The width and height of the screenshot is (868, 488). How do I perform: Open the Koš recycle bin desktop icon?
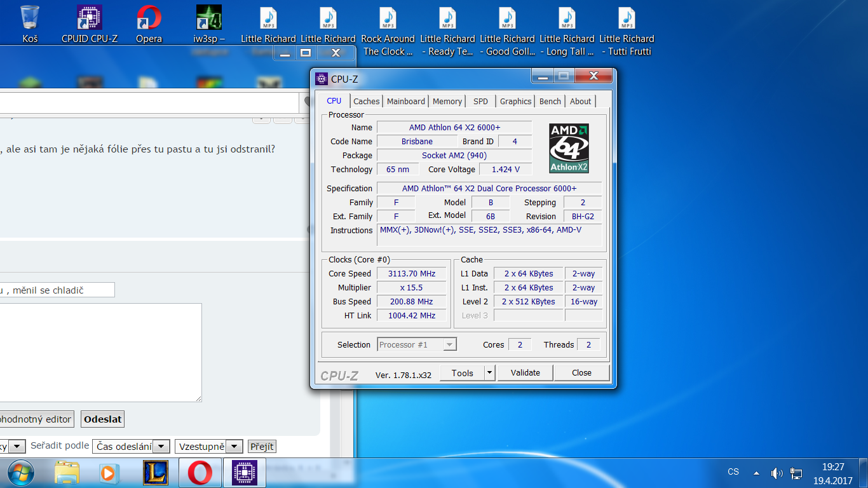[x=30, y=24]
